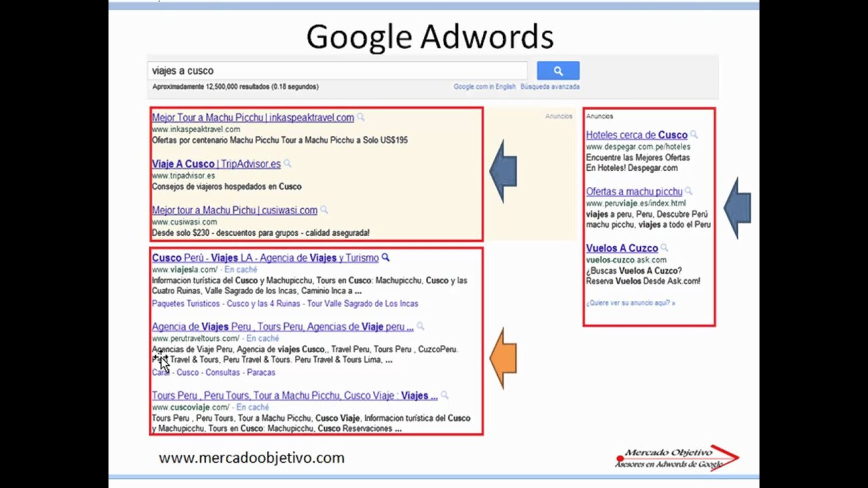Open 'Hoteles cerca de Cusco' side ad
Image resolution: width=868 pixels, height=488 pixels.
tap(637, 135)
